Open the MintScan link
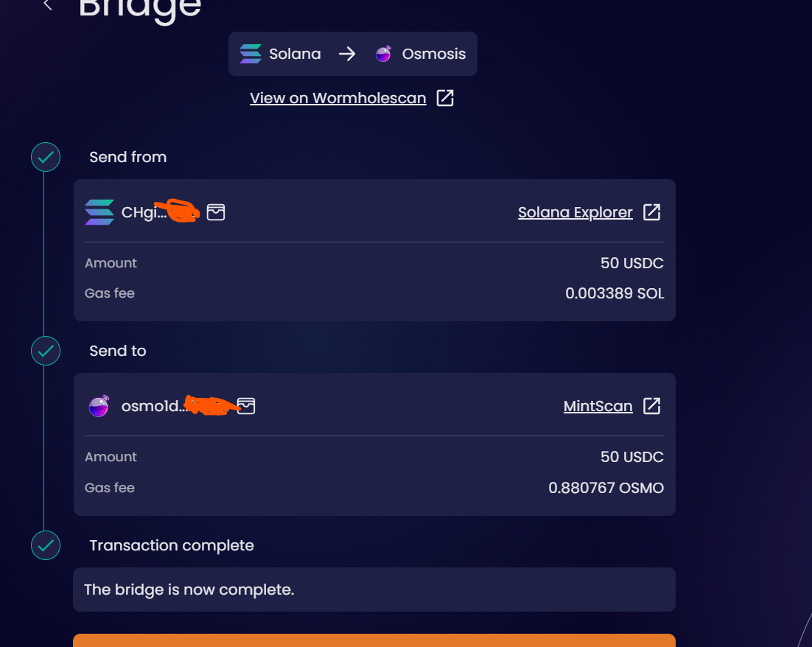The width and height of the screenshot is (812, 647). (x=598, y=406)
